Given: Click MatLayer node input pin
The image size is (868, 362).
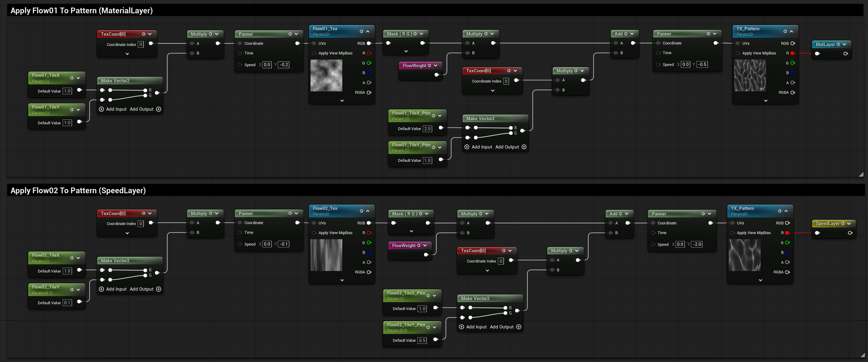Looking at the screenshot, I should coord(817,54).
